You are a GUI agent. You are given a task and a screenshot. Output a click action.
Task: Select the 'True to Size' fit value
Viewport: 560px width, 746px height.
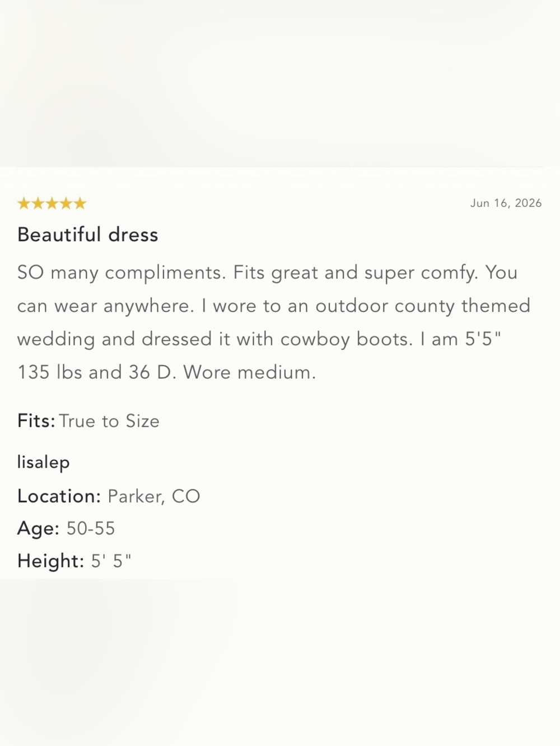click(x=109, y=421)
